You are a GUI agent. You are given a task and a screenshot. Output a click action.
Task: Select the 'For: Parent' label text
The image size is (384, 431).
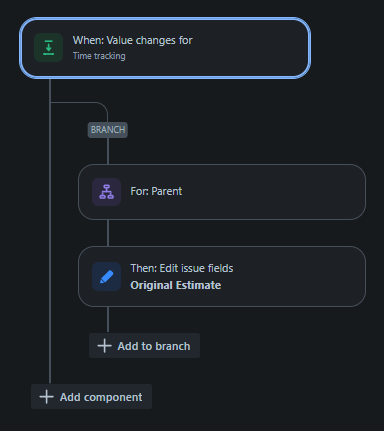pyautogui.click(x=156, y=191)
